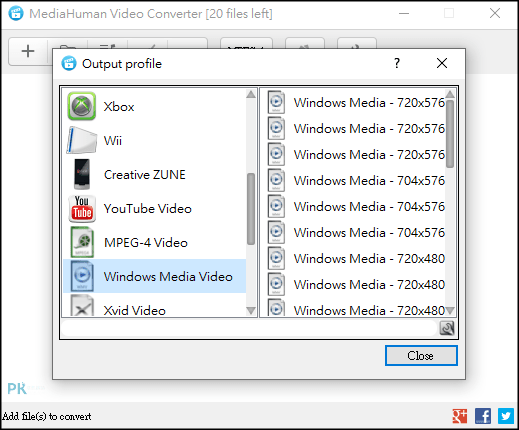This screenshot has height=430, width=519.
Task: Open the Facebook icon in status bar
Action: point(483,416)
